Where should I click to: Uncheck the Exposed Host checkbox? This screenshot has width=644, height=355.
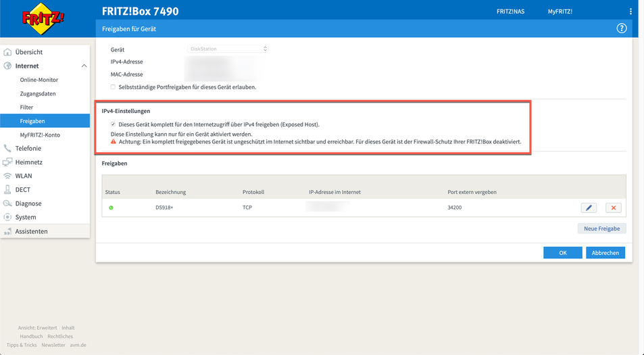point(113,124)
